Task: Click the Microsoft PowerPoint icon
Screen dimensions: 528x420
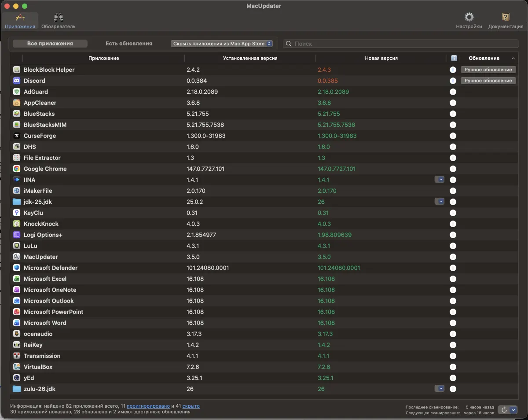Action: (x=17, y=312)
